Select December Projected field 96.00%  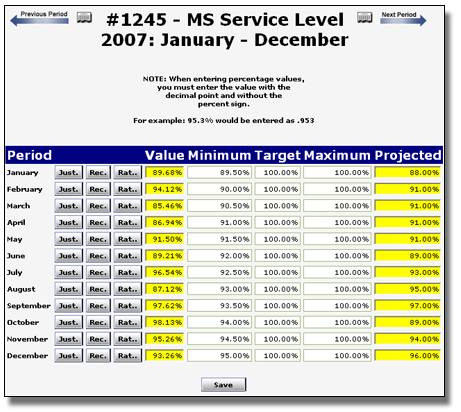tap(407, 356)
